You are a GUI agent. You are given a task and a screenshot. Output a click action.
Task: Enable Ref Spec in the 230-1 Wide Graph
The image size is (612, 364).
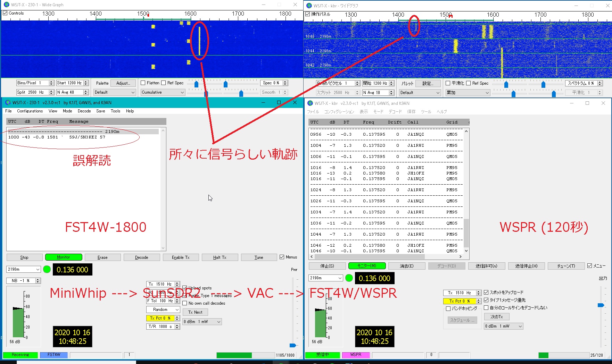[163, 83]
